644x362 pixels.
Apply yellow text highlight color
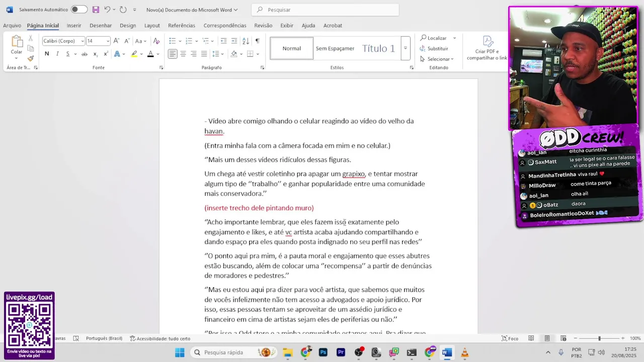134,54
